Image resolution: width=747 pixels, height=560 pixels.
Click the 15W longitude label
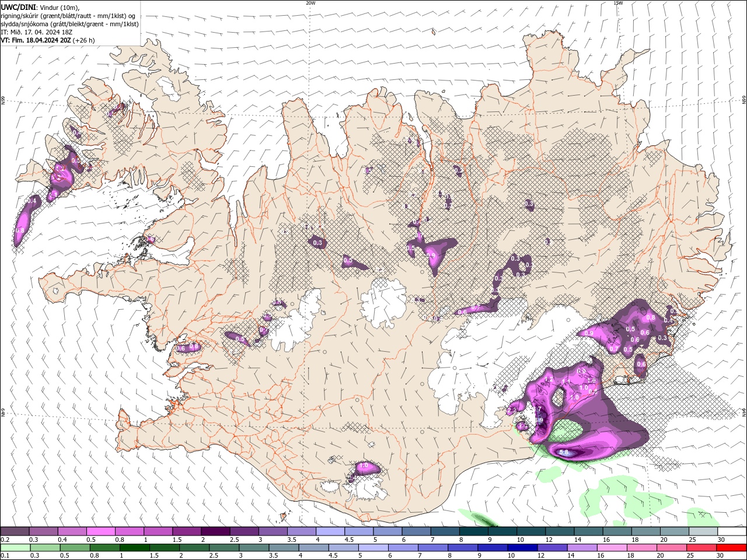[618, 3]
